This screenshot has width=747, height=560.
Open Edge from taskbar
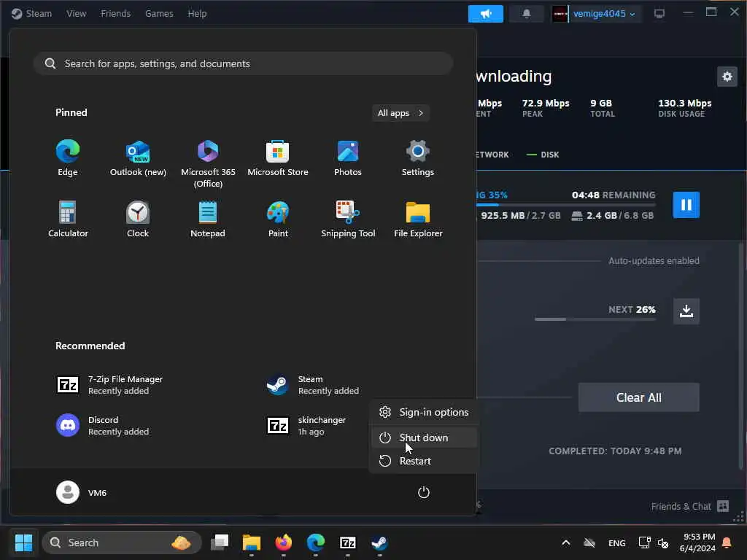pyautogui.click(x=315, y=542)
